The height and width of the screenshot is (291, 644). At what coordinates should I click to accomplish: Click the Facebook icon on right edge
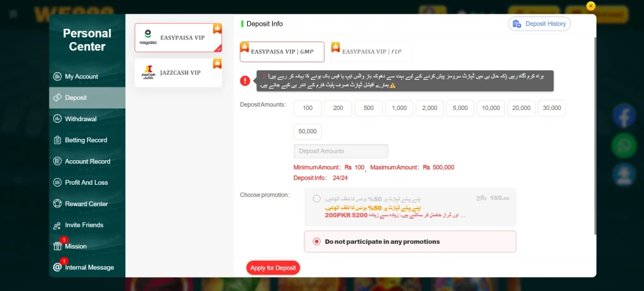point(624,116)
